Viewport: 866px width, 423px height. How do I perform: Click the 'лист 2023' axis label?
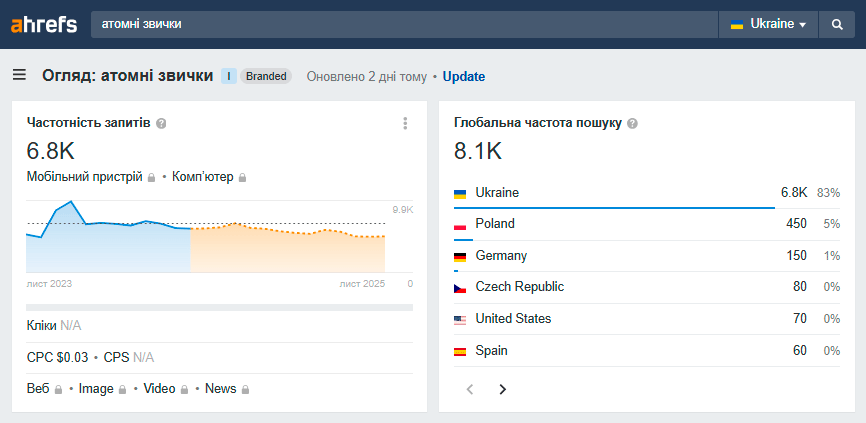point(49,284)
